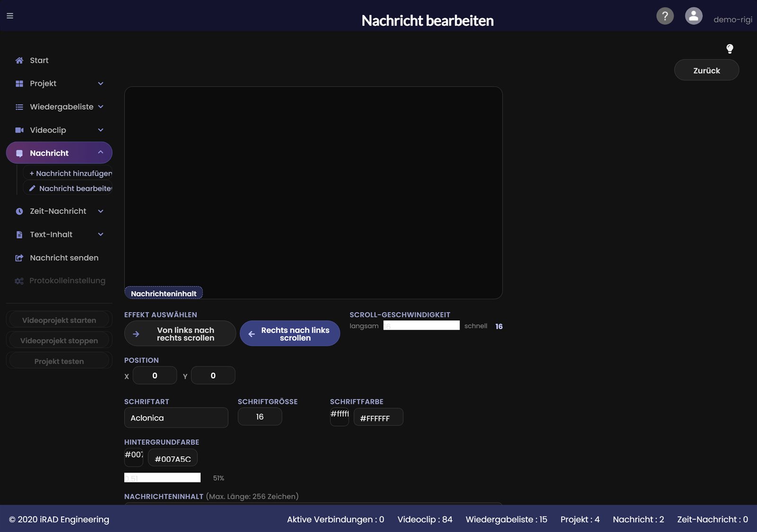Adjust the background opacity slider at 51%
Screen dimensions: 757x532
click(162, 478)
